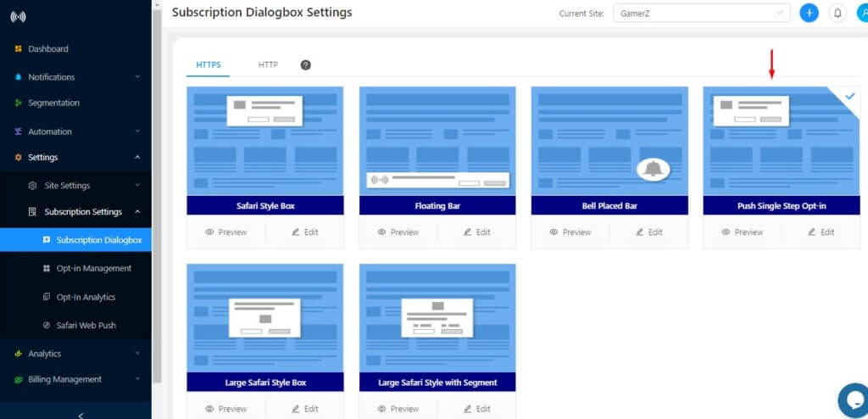
Task: Expand the Automation sidebar chevron
Action: coord(137,131)
